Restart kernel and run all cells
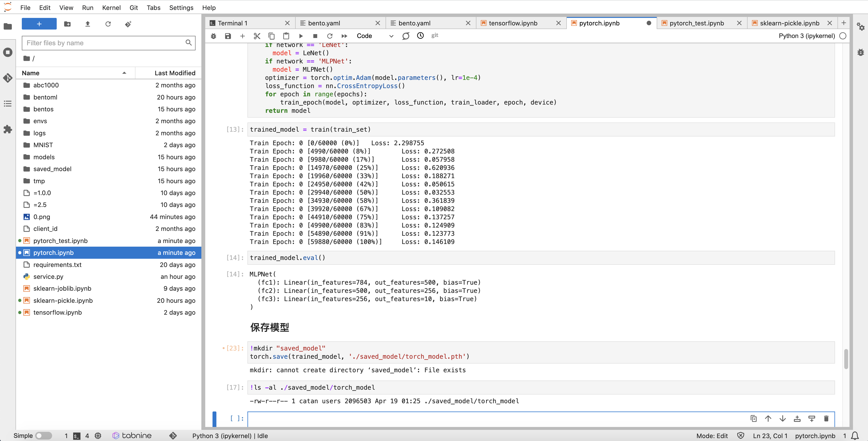 click(344, 36)
